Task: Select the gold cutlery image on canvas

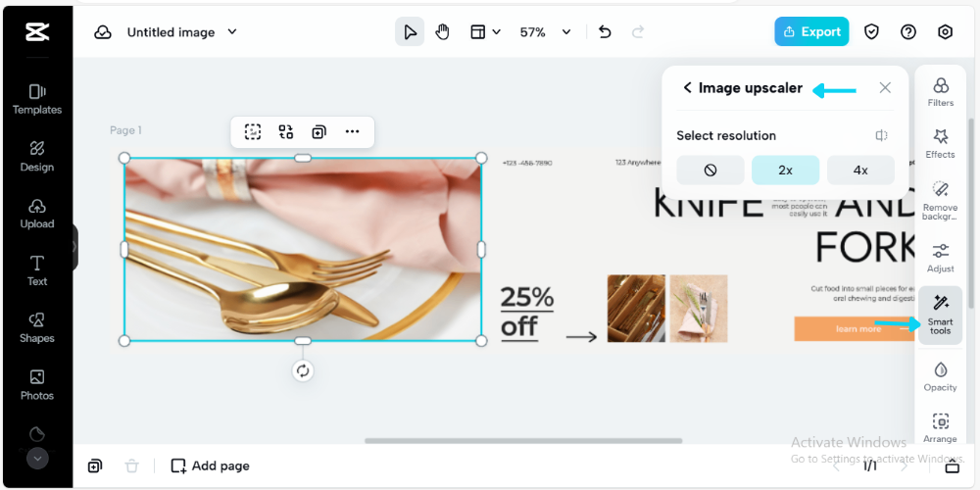Action: (x=303, y=249)
